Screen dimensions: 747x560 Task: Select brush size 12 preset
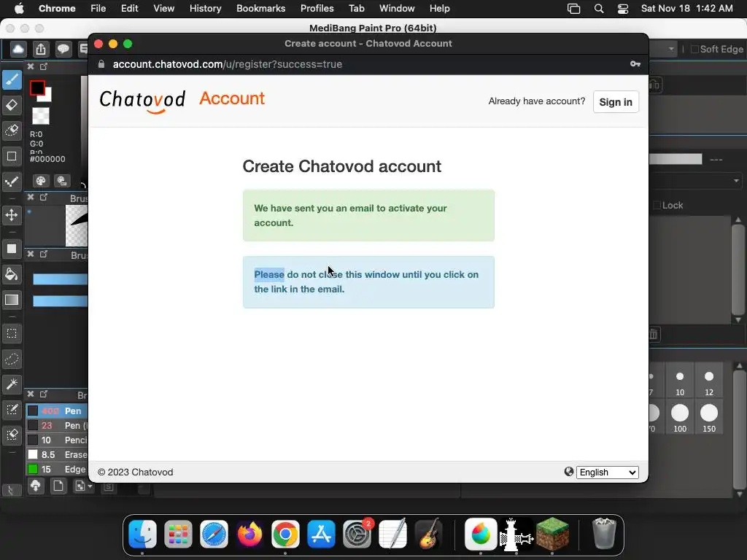click(709, 381)
